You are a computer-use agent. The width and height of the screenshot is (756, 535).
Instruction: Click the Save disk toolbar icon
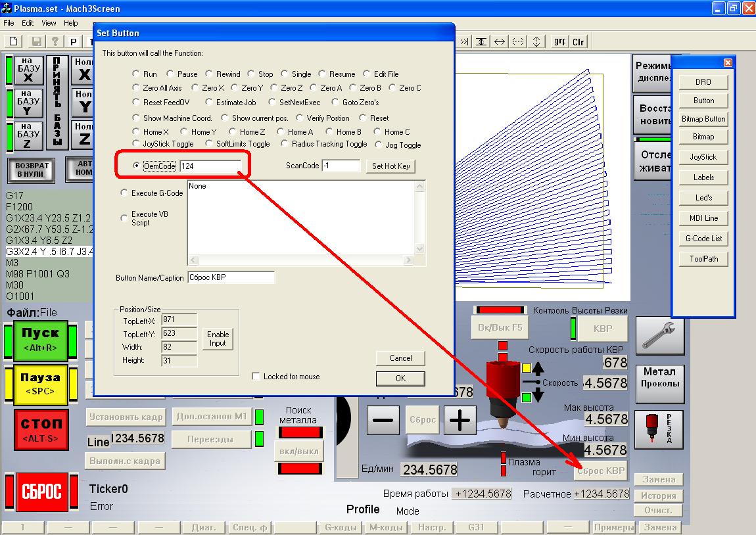36,41
